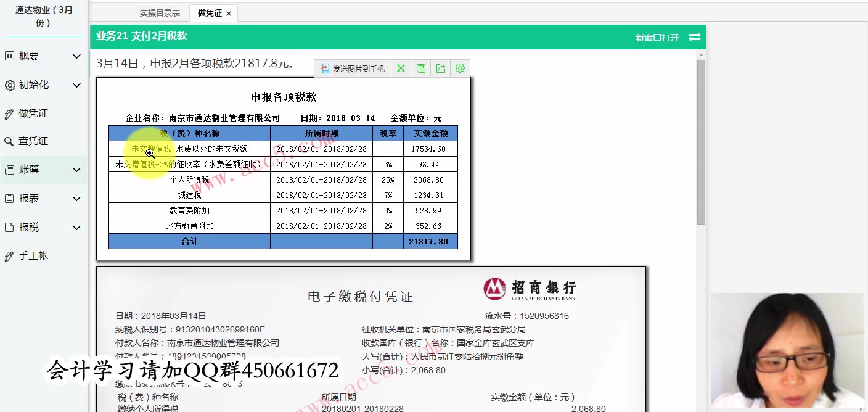The image size is (868, 412).
Task: Expand the 概要 sidebar section
Action: tap(76, 56)
